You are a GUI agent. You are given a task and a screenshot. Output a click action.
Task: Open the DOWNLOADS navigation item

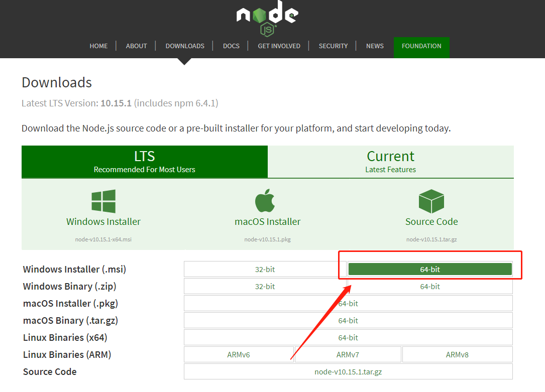point(185,46)
